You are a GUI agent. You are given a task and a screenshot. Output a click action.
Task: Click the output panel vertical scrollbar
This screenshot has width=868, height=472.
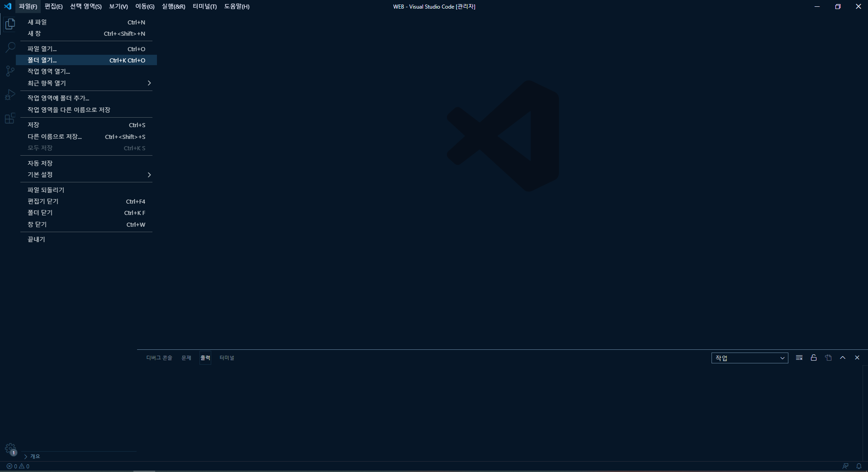click(x=865, y=413)
